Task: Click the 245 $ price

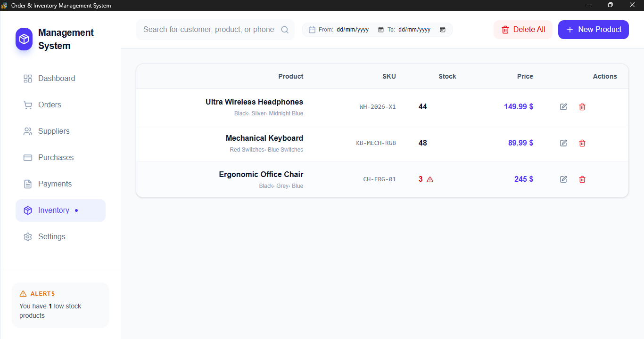Action: point(524,179)
